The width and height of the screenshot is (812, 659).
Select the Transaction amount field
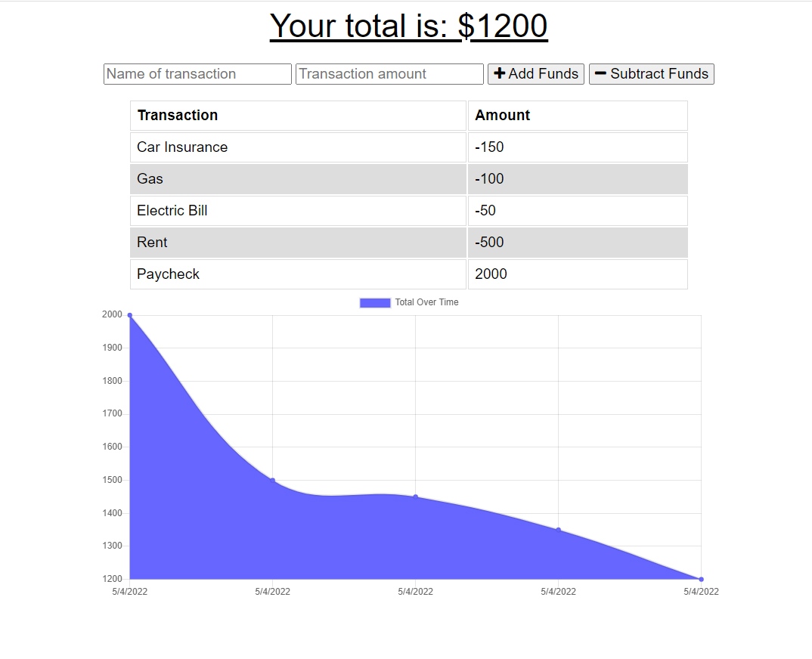(389, 73)
